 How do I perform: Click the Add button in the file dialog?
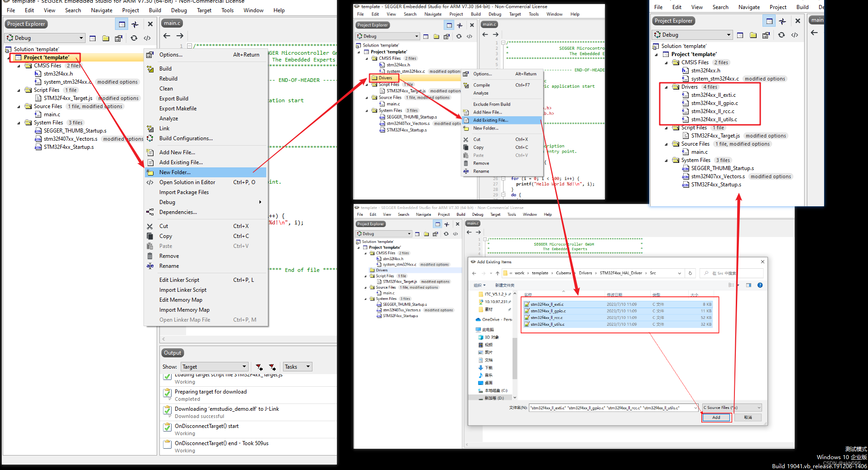716,417
